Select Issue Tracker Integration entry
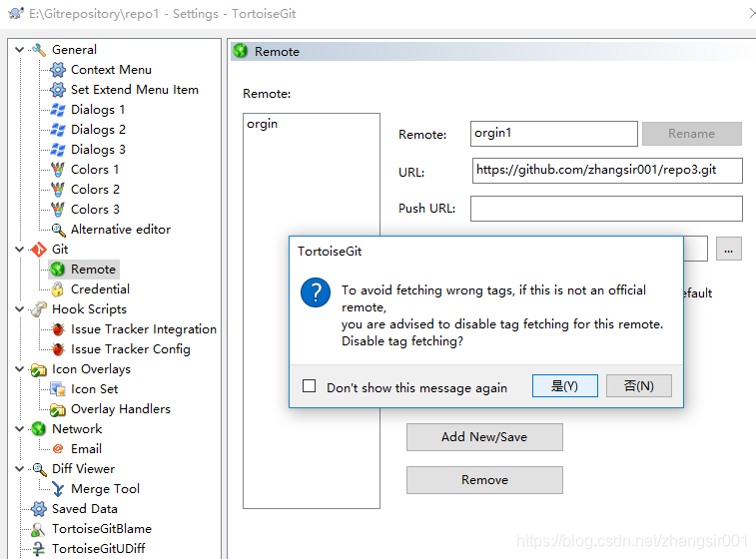 144,329
